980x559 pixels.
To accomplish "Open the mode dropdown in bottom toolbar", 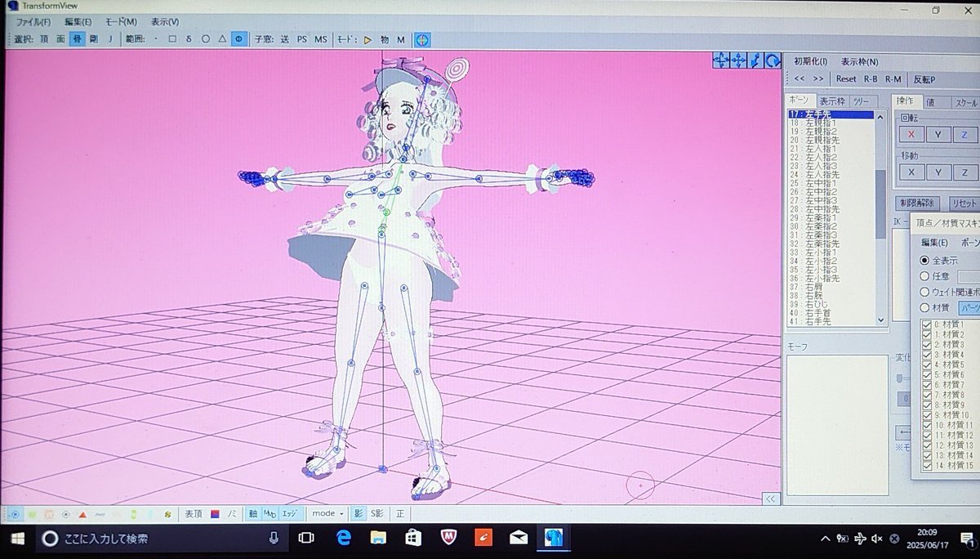I will pyautogui.click(x=328, y=513).
